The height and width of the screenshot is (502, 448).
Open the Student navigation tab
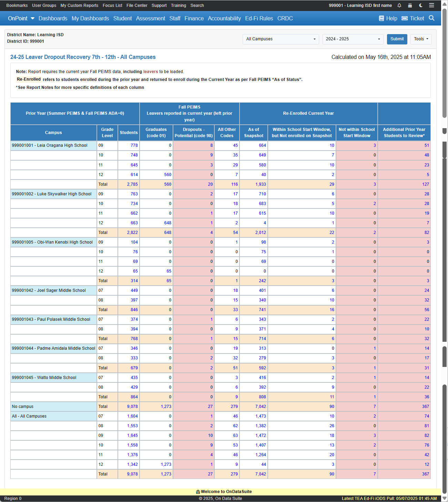pos(122,18)
